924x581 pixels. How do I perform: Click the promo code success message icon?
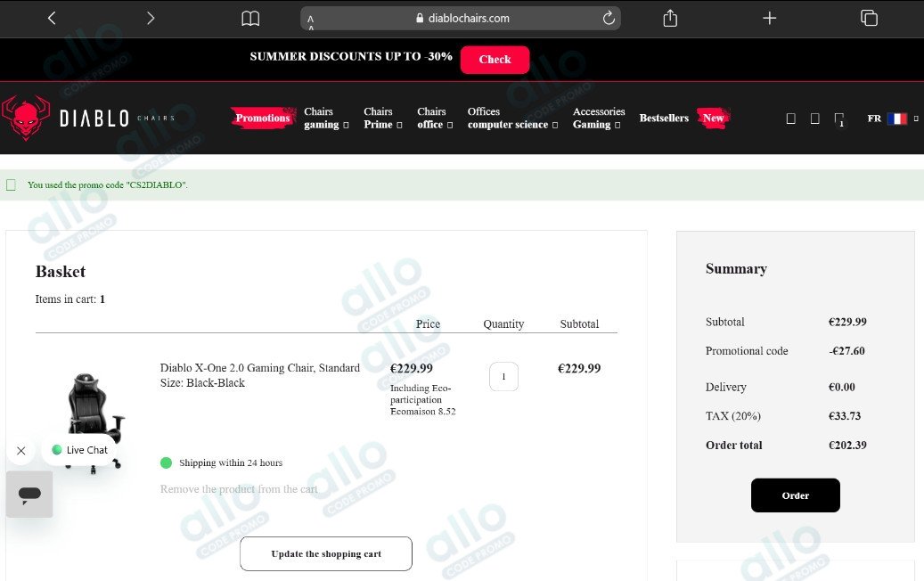coord(12,185)
